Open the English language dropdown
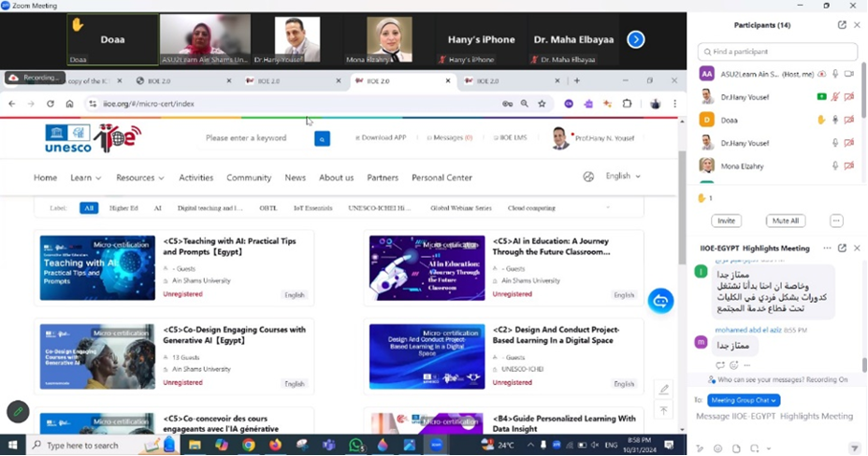 (623, 176)
